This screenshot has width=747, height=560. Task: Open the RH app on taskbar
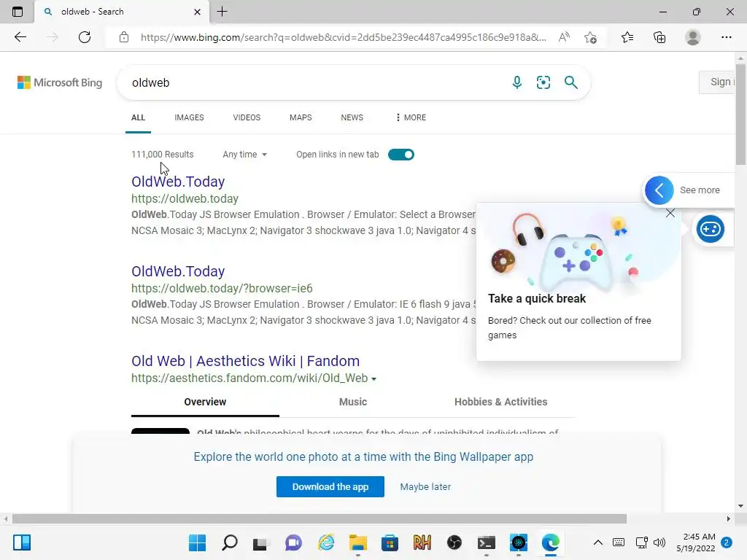pos(422,542)
